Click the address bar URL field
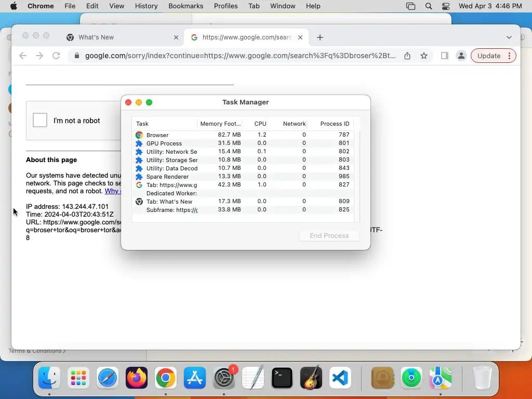 240,56
